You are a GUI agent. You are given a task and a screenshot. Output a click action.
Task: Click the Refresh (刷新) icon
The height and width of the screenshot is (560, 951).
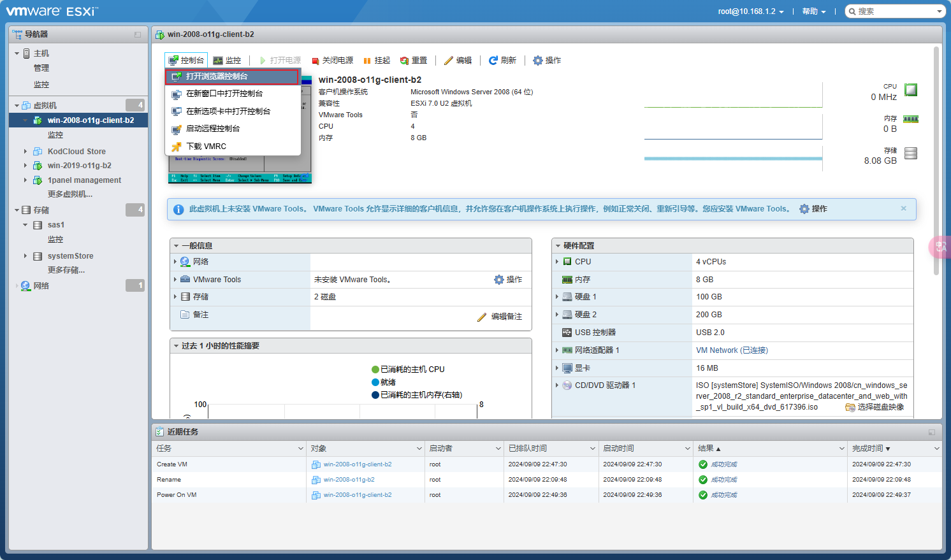tap(493, 61)
